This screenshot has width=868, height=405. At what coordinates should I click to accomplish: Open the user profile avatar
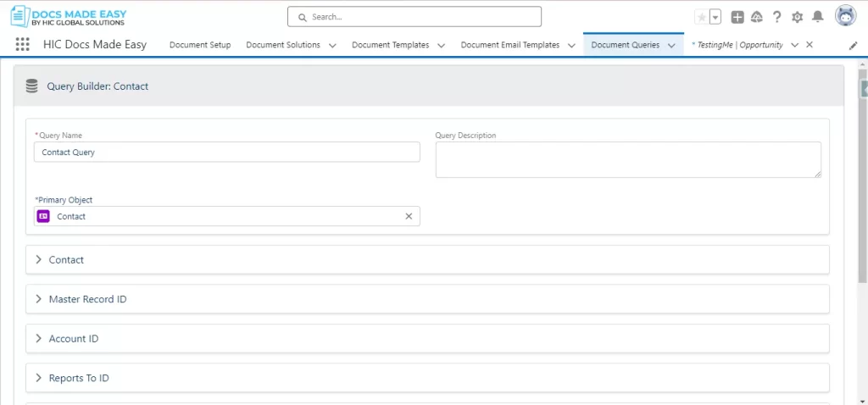click(x=845, y=17)
